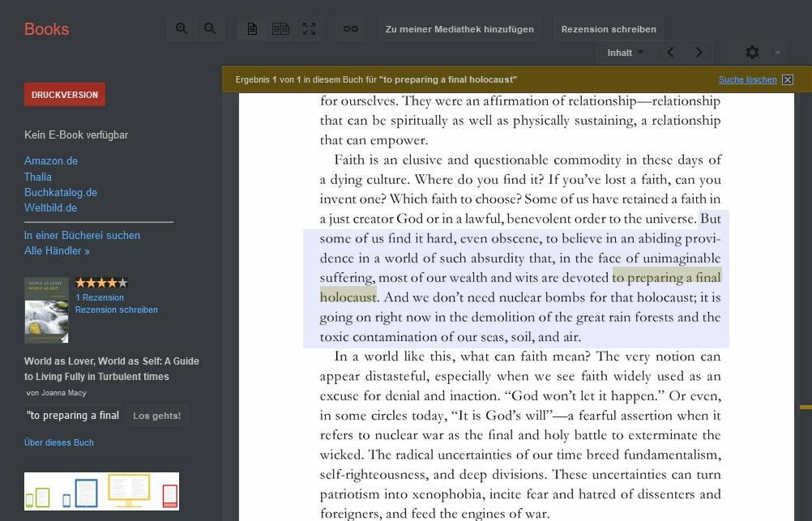
Task: Click 'Kein E-Book verfügbar' text
Action: (76, 135)
